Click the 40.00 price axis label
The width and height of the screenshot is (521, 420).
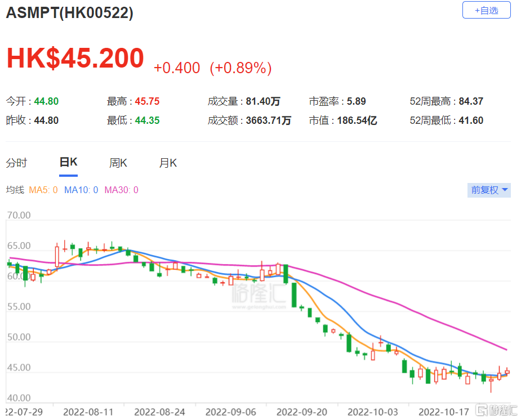point(19,397)
